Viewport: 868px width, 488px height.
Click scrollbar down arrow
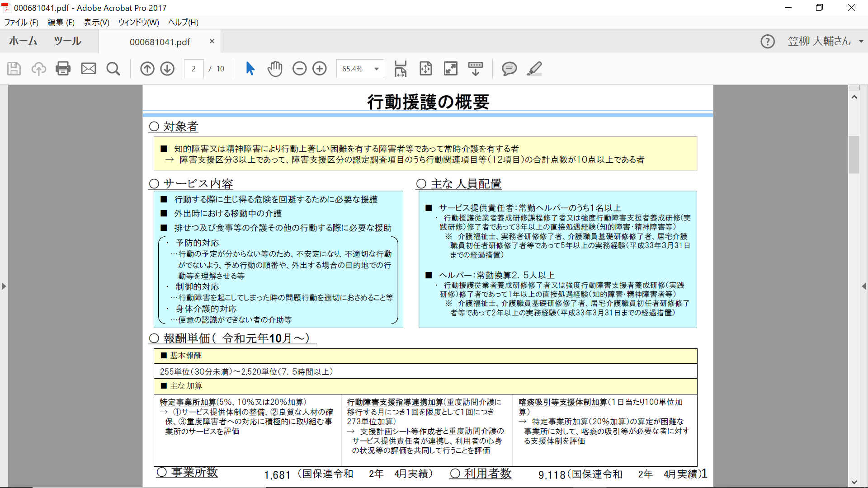854,482
